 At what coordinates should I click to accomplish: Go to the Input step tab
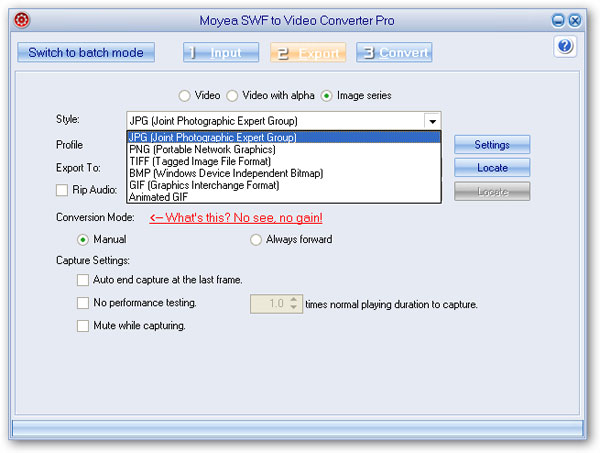pos(221,52)
